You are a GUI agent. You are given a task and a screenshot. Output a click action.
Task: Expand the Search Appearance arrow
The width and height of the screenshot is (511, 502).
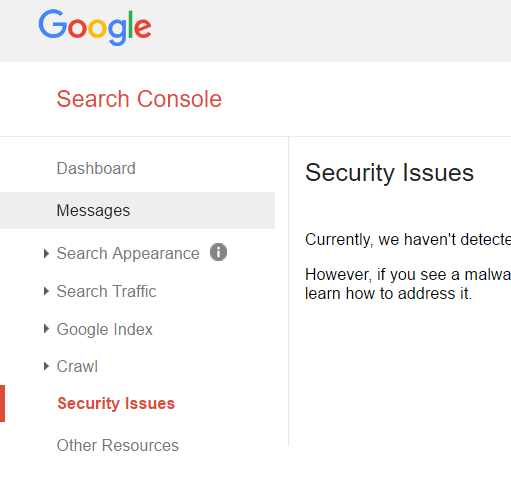click(46, 254)
